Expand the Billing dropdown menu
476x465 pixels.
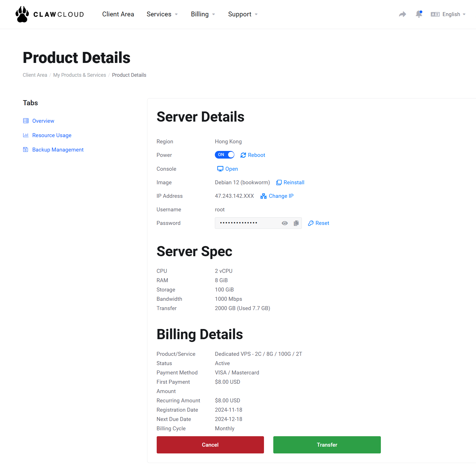pos(203,14)
